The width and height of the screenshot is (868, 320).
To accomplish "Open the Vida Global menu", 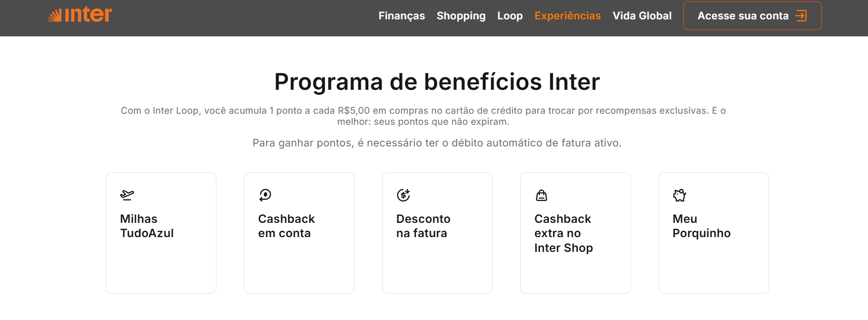I will [x=642, y=16].
